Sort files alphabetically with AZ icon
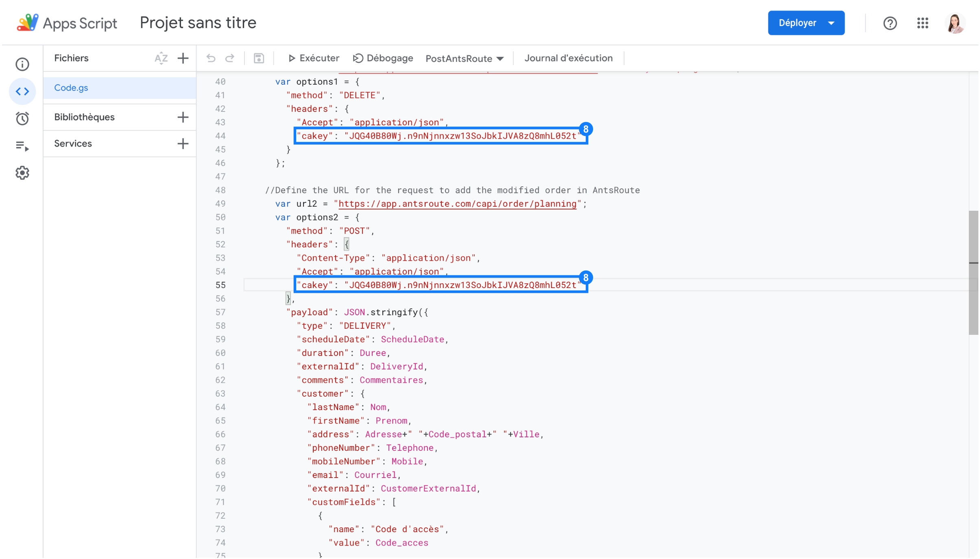The width and height of the screenshot is (980, 559). pyautogui.click(x=161, y=58)
